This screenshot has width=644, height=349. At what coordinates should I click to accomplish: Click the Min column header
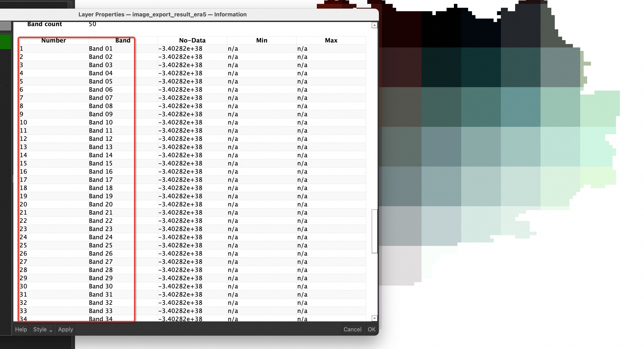click(261, 40)
